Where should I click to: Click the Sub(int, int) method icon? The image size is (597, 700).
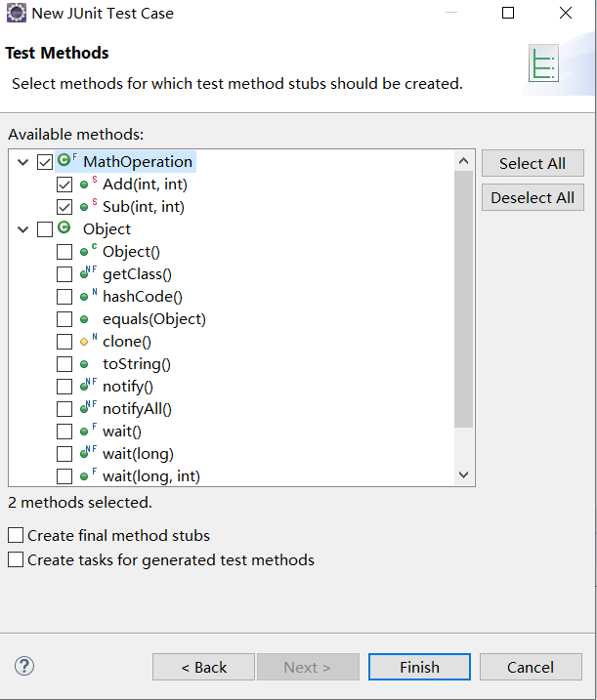pyautogui.click(x=88, y=206)
